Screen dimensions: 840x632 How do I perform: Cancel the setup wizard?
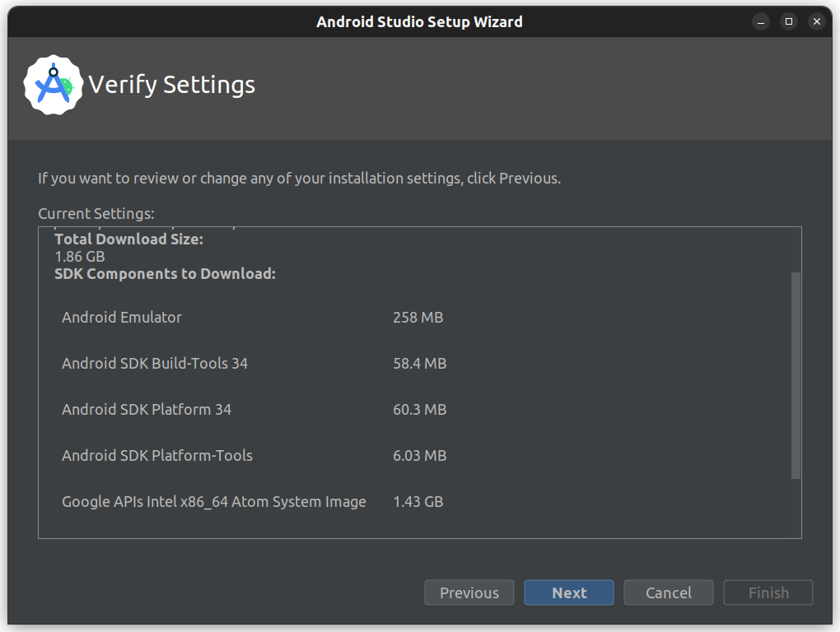click(x=669, y=592)
